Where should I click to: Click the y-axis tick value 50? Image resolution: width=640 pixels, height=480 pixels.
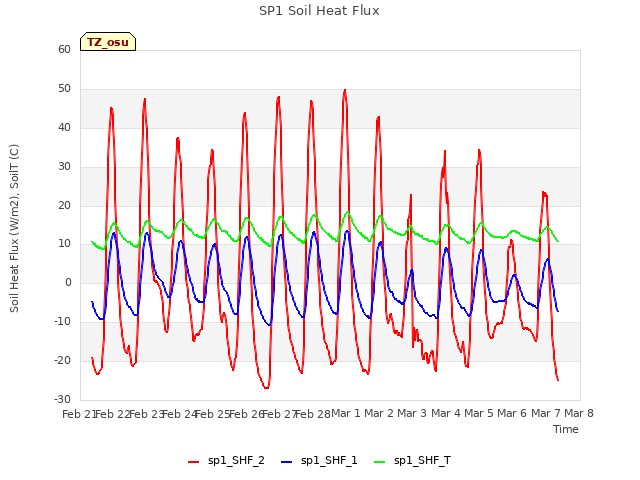click(x=64, y=89)
